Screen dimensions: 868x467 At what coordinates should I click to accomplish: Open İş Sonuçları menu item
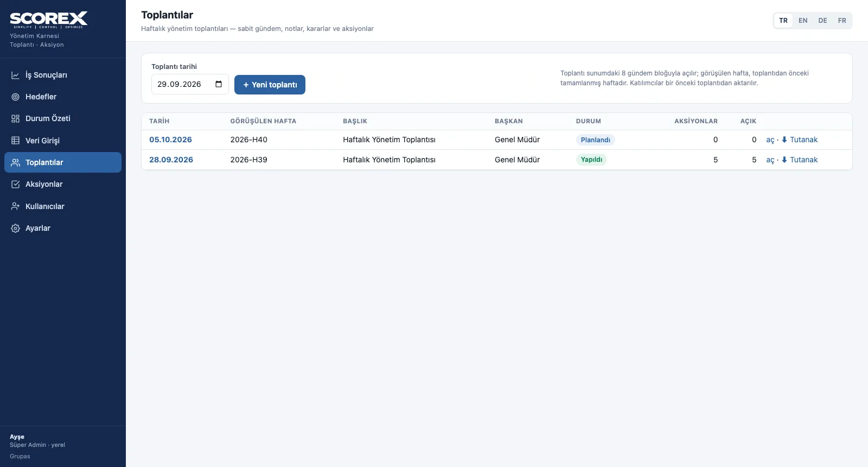[x=63, y=75]
